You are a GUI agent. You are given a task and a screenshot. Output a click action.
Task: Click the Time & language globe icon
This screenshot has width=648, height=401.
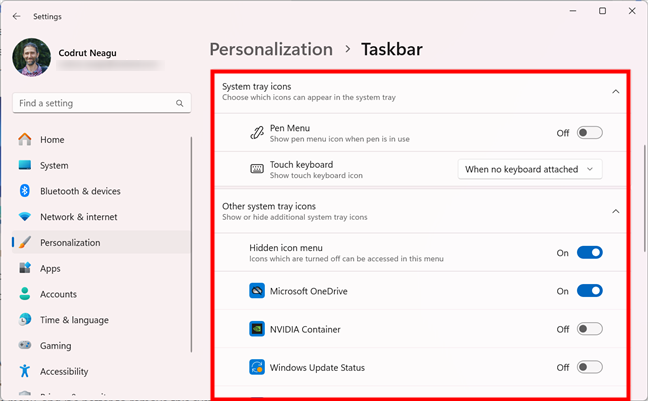[x=25, y=320]
